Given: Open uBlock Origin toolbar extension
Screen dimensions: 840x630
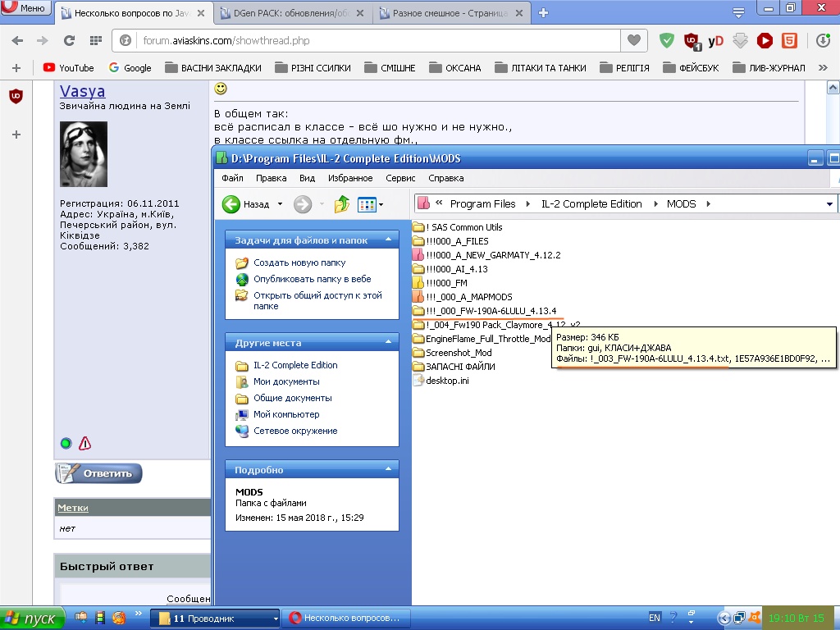Looking at the screenshot, I should (692, 41).
